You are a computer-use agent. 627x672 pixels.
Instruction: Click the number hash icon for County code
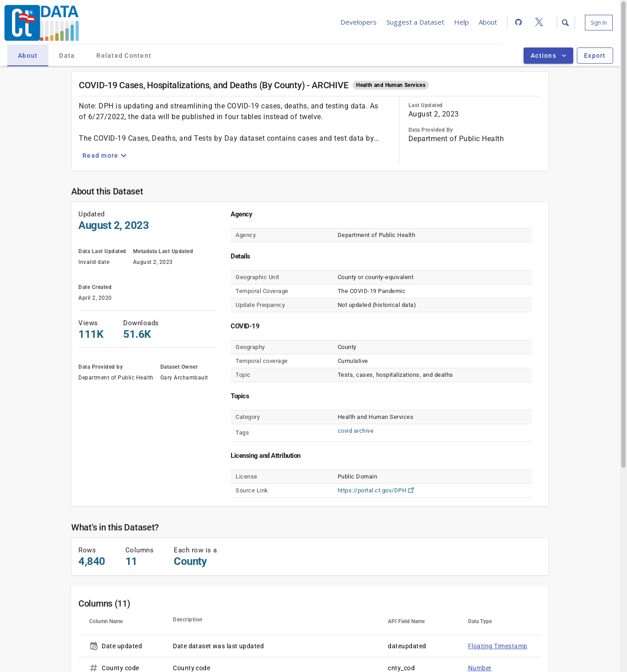(x=94, y=668)
